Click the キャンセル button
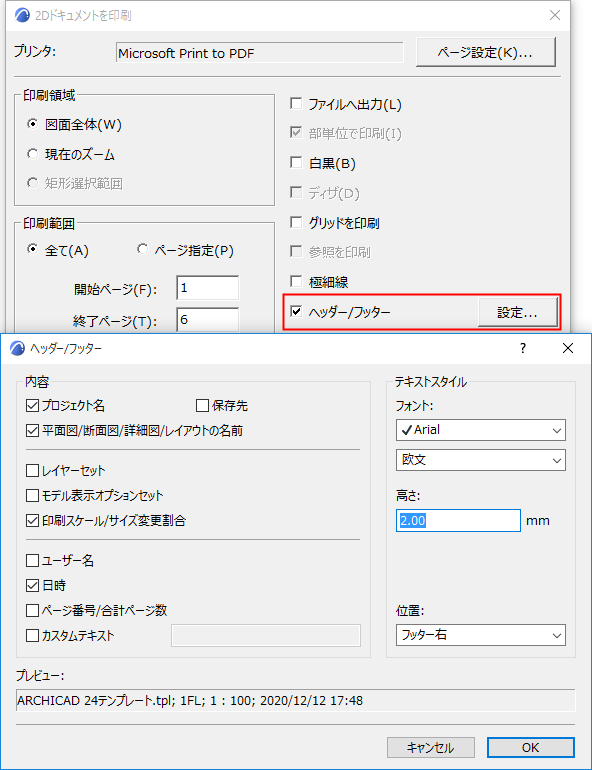Viewport: 592px width, 770px height. [x=431, y=747]
